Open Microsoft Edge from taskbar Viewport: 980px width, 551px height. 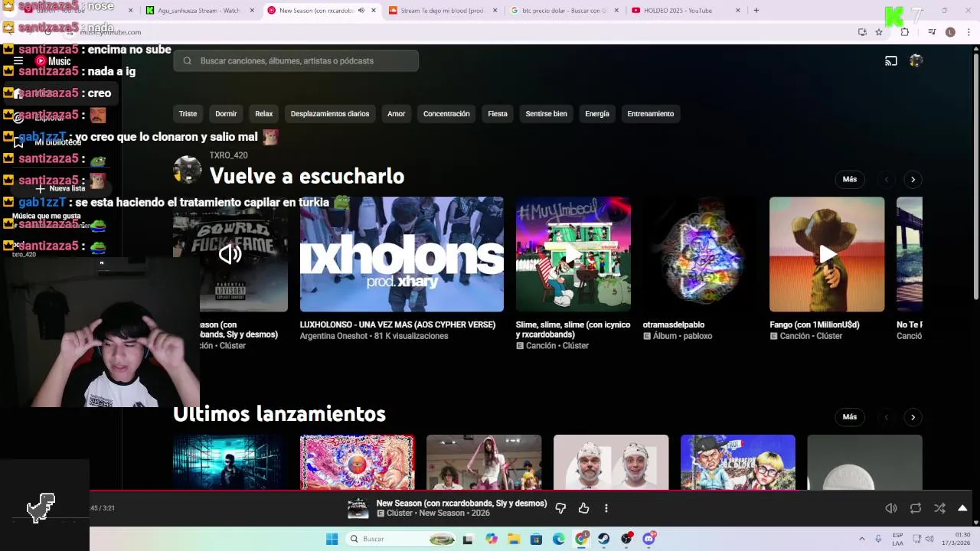click(x=559, y=539)
